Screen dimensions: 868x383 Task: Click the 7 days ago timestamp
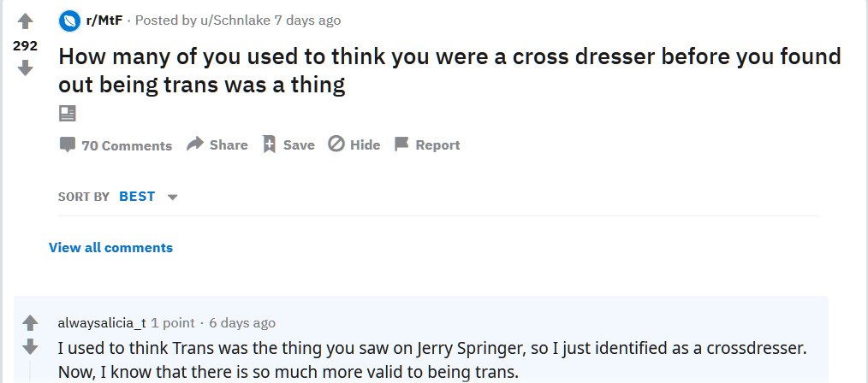coord(308,21)
